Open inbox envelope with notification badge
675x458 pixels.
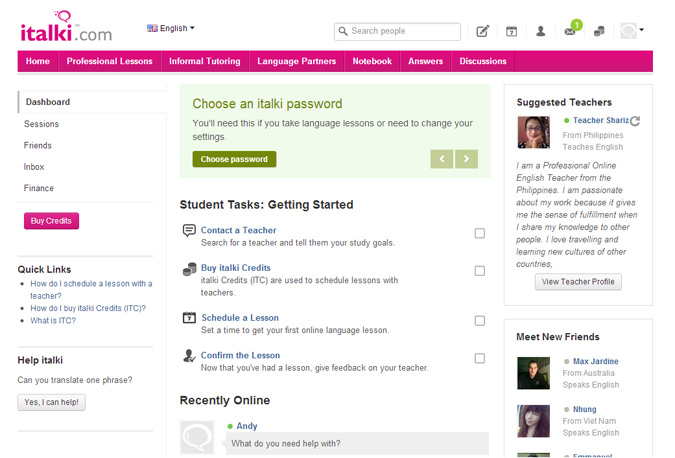570,31
